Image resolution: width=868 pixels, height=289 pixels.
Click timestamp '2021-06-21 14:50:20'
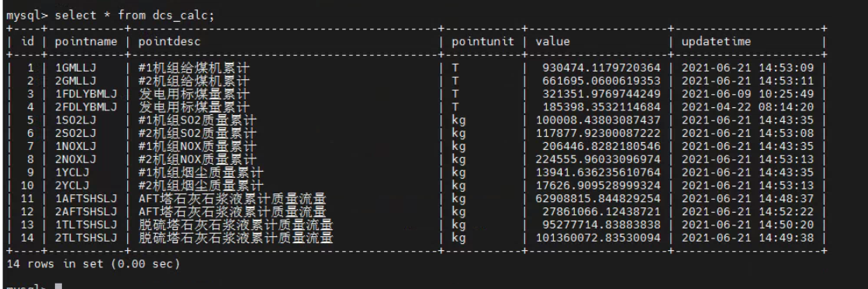(x=747, y=225)
